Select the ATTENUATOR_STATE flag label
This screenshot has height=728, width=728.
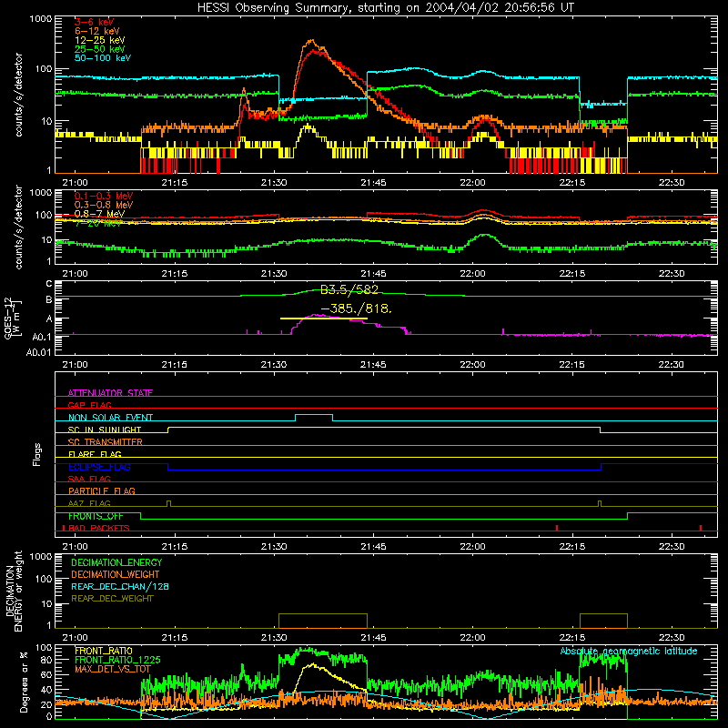click(110, 393)
